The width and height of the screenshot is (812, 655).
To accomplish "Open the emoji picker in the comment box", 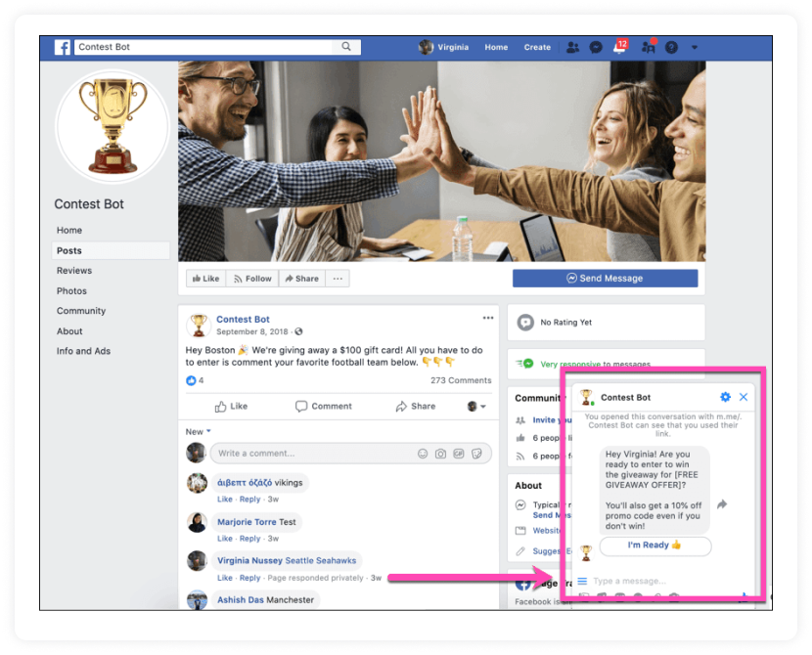I will (423, 454).
